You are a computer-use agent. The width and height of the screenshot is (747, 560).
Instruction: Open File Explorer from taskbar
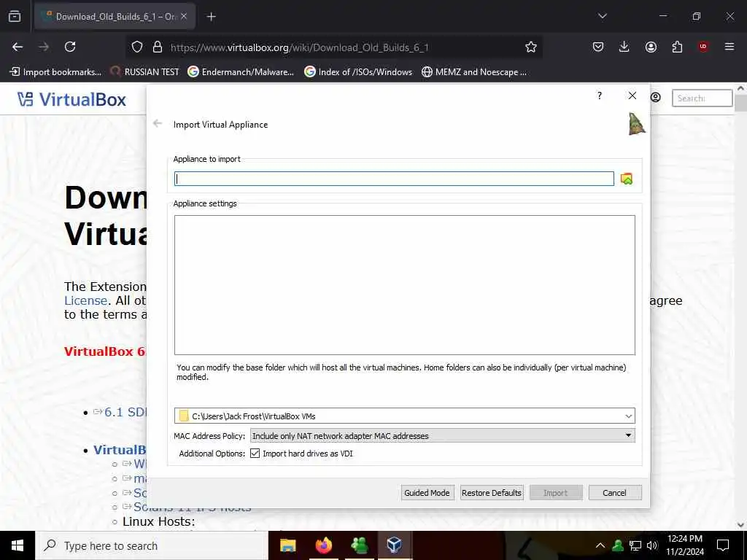[287, 545]
